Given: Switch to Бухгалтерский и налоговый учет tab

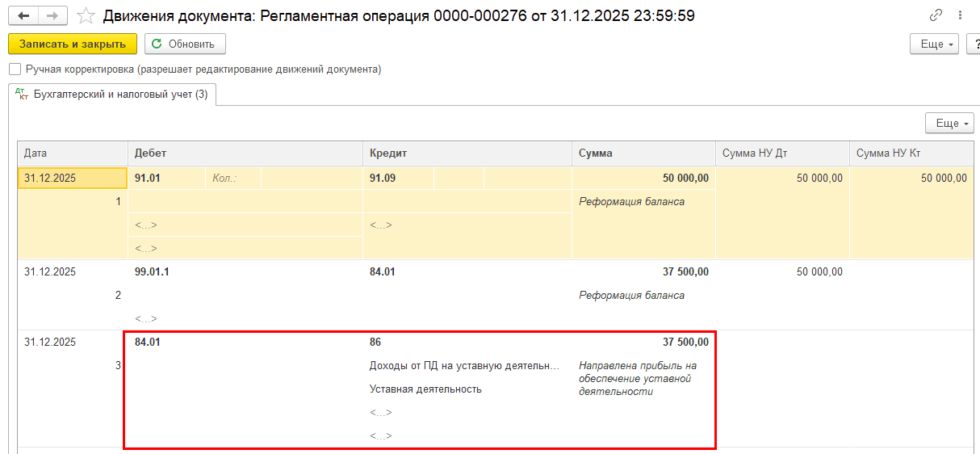Looking at the screenshot, I should point(119,95).
